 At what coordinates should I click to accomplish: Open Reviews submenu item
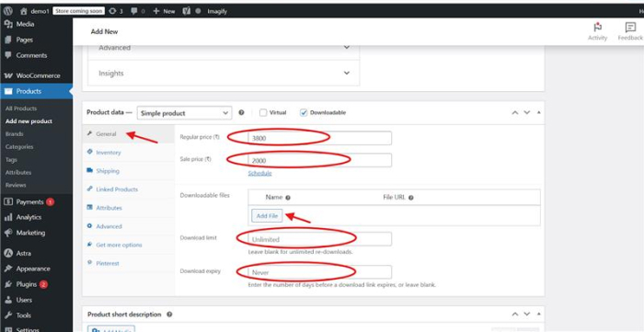pos(16,185)
